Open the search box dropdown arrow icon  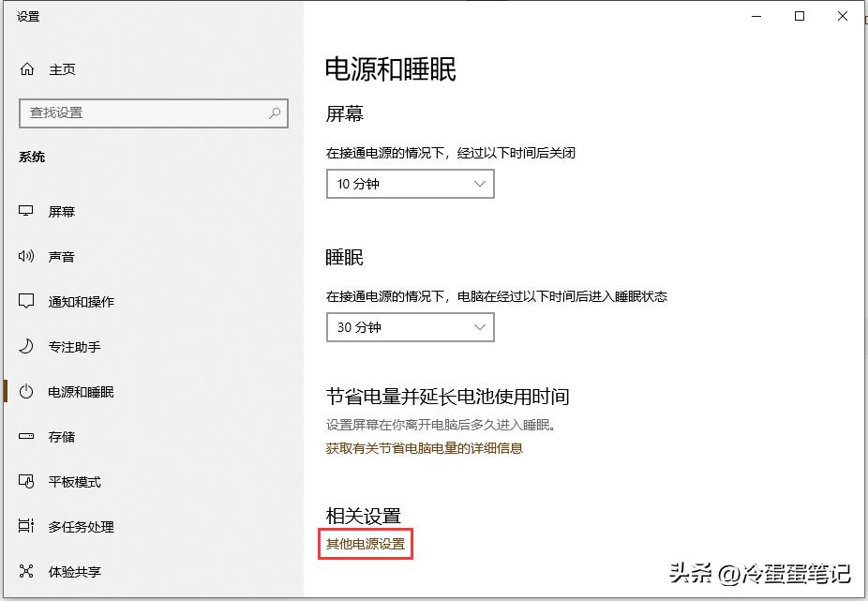pyautogui.click(x=273, y=113)
